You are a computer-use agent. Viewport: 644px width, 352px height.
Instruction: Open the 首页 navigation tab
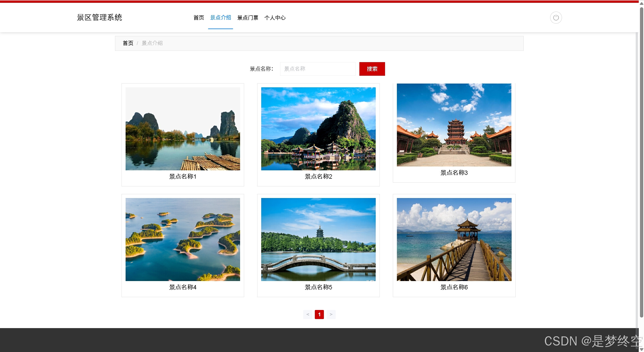point(199,18)
